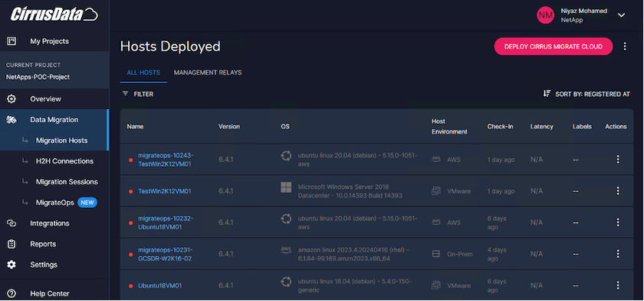Click the Hosts Deployed page title
The height and width of the screenshot is (301, 644).
(x=170, y=47)
